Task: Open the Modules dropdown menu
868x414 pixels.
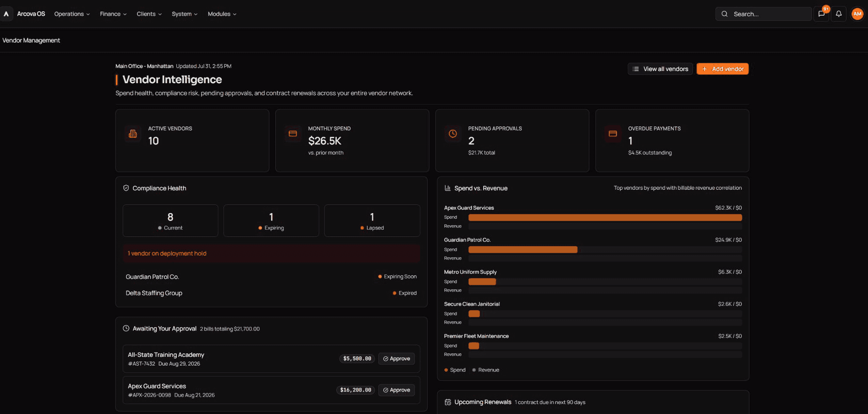Action: point(222,14)
